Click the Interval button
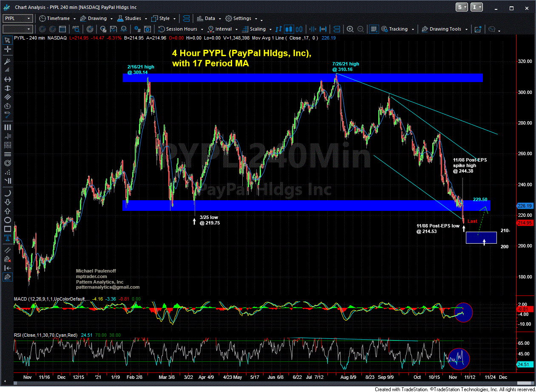 (220, 29)
